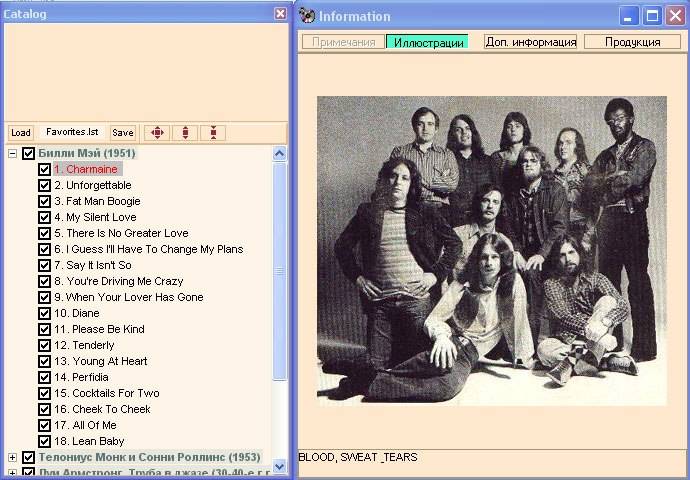Toggle checkbox for 3. Fat Man Boogie
This screenshot has height=480, width=690.
44,201
